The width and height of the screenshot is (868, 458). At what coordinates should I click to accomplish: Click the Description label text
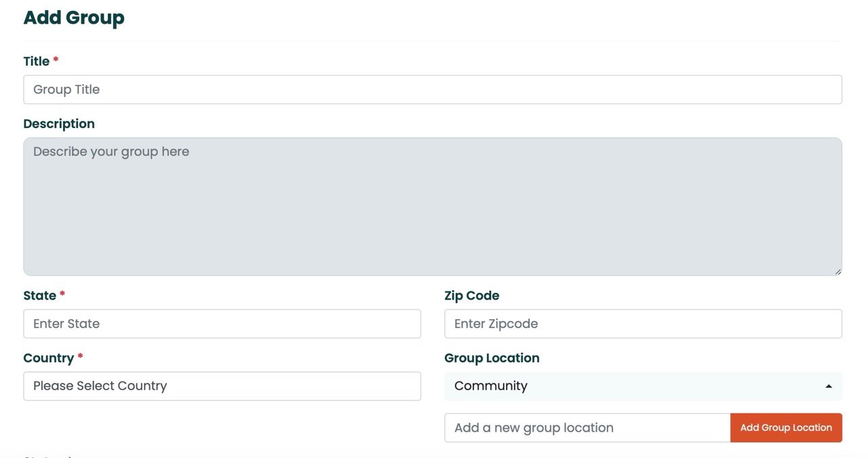(59, 124)
